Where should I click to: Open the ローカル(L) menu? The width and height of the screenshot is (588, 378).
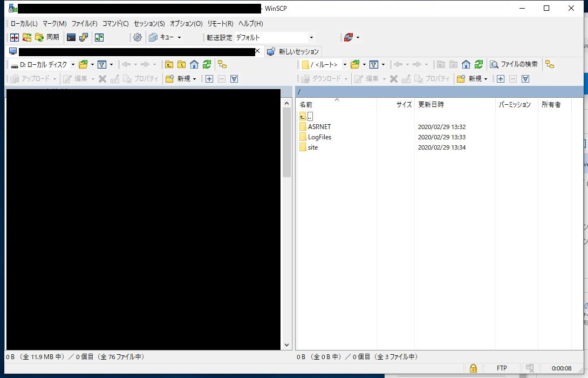(x=24, y=23)
